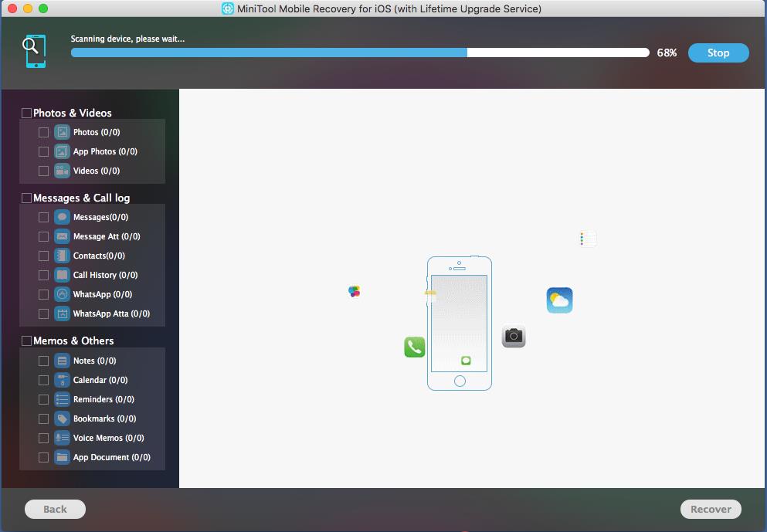This screenshot has height=532, width=767.
Task: Click the Photos category icon
Action: [62, 132]
